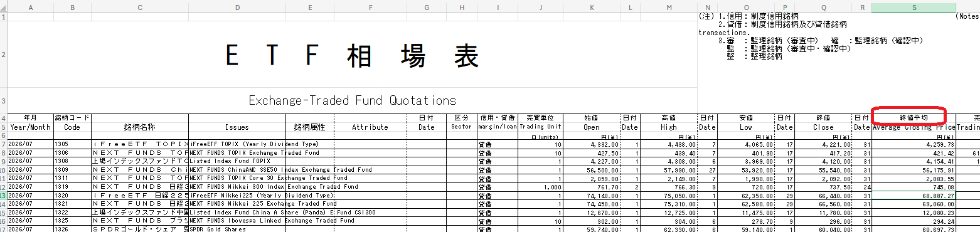The width and height of the screenshot is (980, 232).
Task: Click the ETF 相場表 title cell
Action: click(x=353, y=55)
